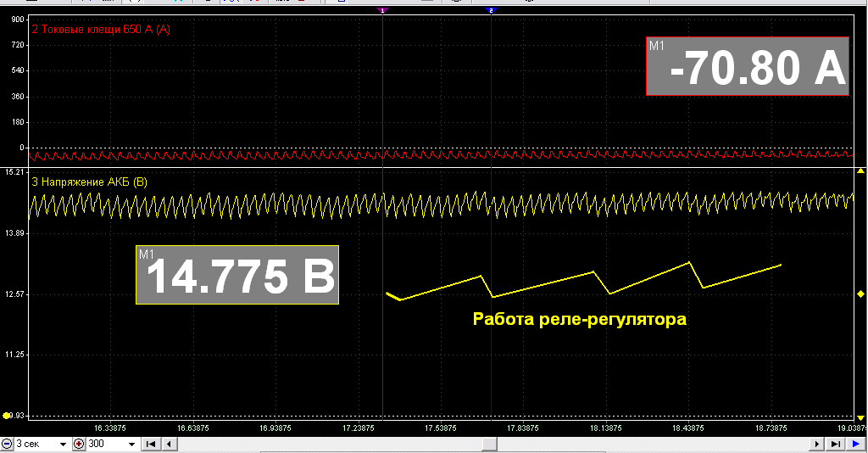Step the timeline left with the arrow
The height and width of the screenshot is (453, 868).
point(169,445)
